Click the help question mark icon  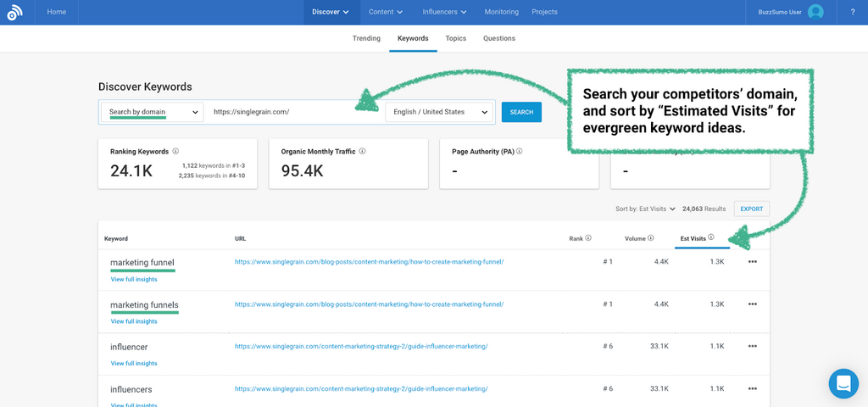852,12
